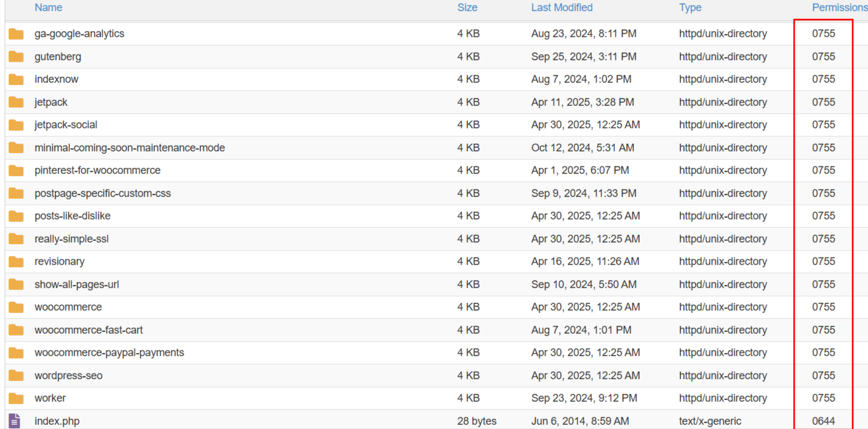This screenshot has width=868, height=429.
Task: Click the 0755 permissions of ga-google-analytics
Action: pos(824,34)
